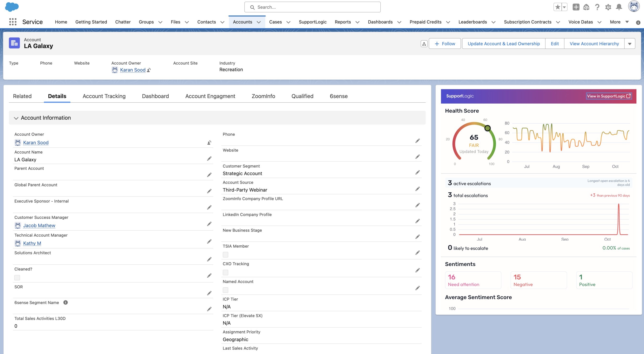Edit the Technical Account Manager field

(x=209, y=241)
